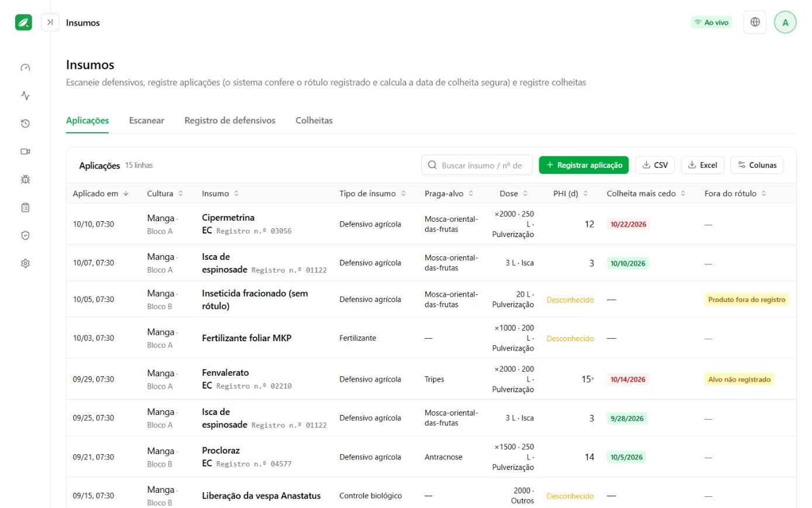The height and width of the screenshot is (508, 812).
Task: Sort by Insumo column header
Action: (220, 193)
